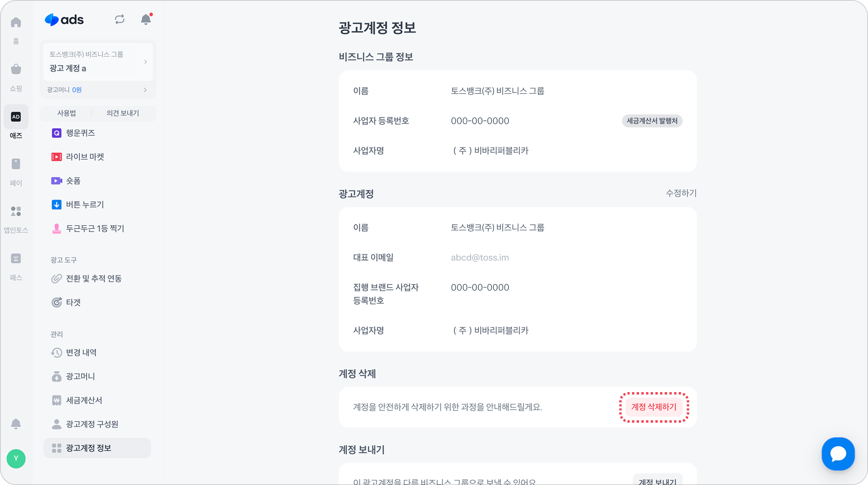The image size is (868, 485).
Task: Expand the 광고 계정 a account selector
Action: click(98, 62)
